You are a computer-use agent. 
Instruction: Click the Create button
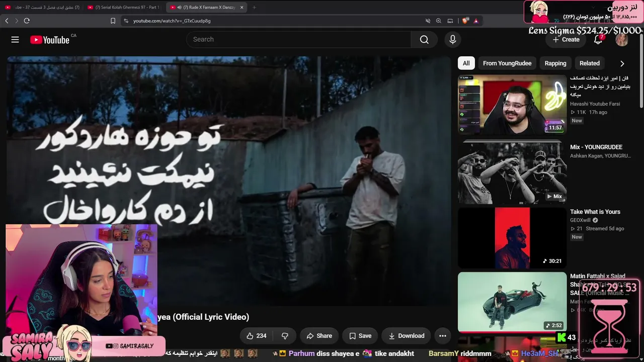point(566,40)
